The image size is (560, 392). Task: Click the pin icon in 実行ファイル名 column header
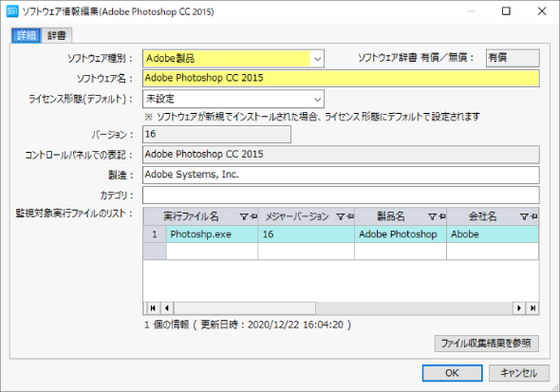253,216
